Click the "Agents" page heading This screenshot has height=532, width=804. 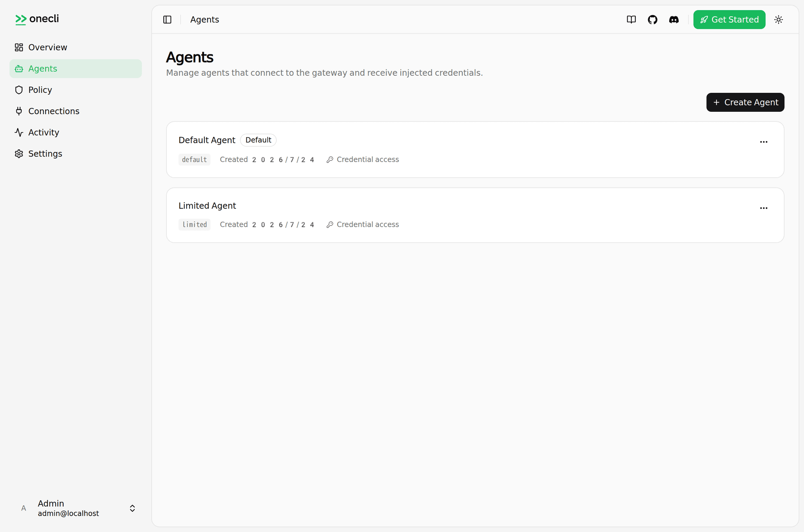(x=190, y=57)
